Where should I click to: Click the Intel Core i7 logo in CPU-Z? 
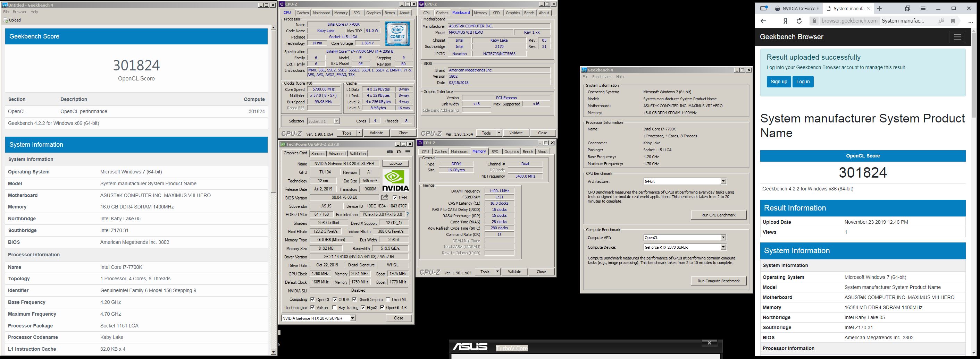(397, 34)
